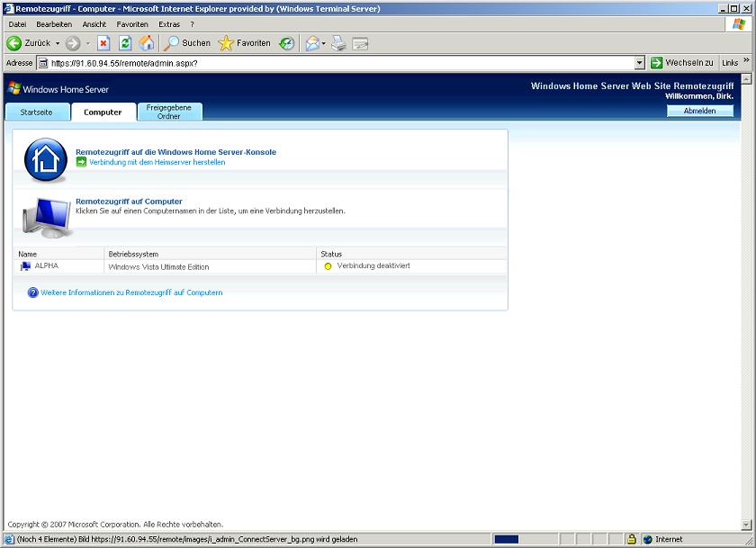Switch to the Startseite tab
The height and width of the screenshot is (548, 756).
[37, 112]
